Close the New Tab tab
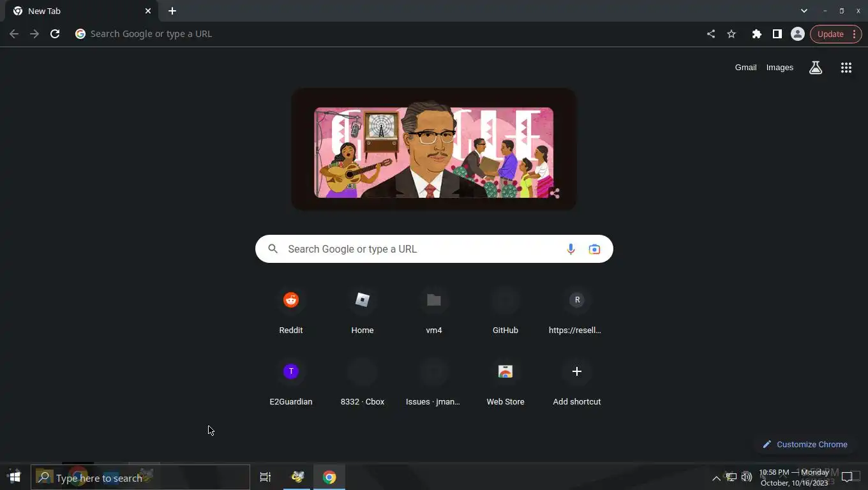 (x=148, y=11)
